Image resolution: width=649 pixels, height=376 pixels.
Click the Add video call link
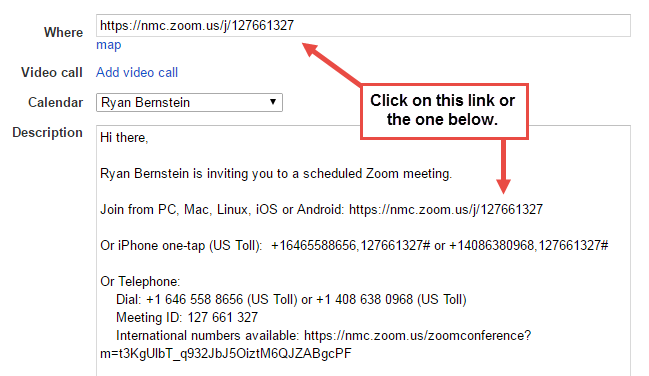tap(137, 72)
